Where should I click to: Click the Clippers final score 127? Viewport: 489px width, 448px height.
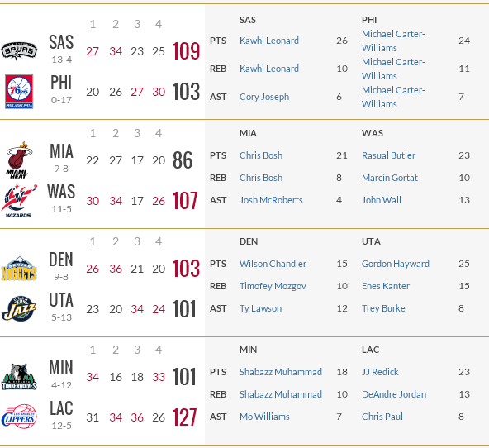click(x=185, y=417)
